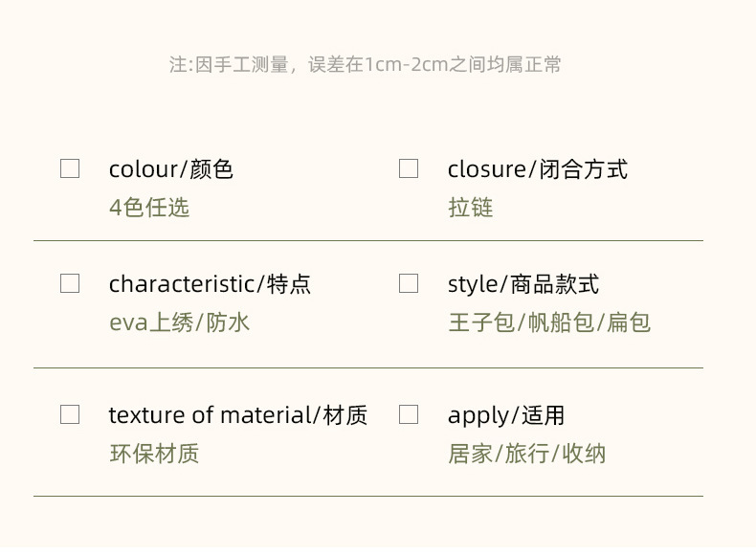Click the closure/闭合方式 heading
The width and height of the screenshot is (756, 556).
tap(537, 169)
